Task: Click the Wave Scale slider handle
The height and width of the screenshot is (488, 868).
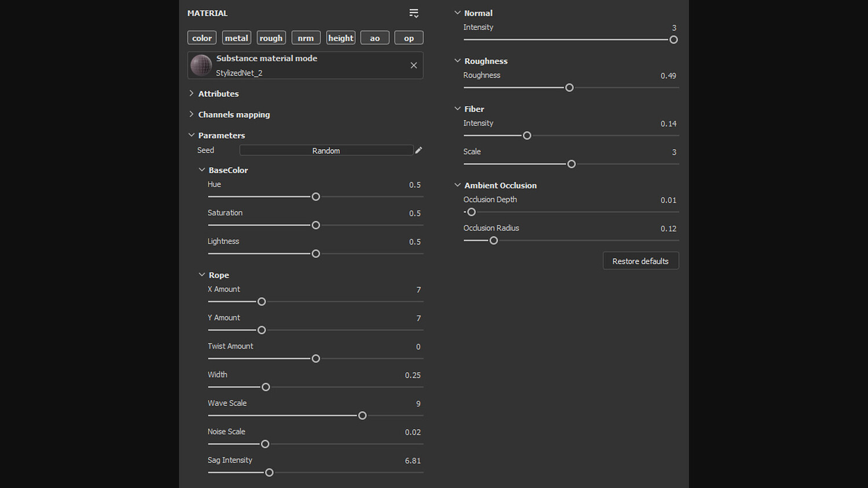Action: point(362,416)
